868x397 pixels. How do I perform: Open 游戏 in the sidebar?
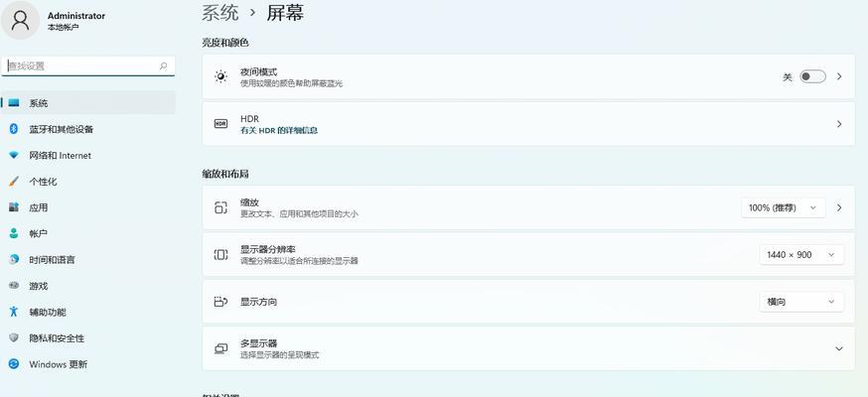[88, 286]
